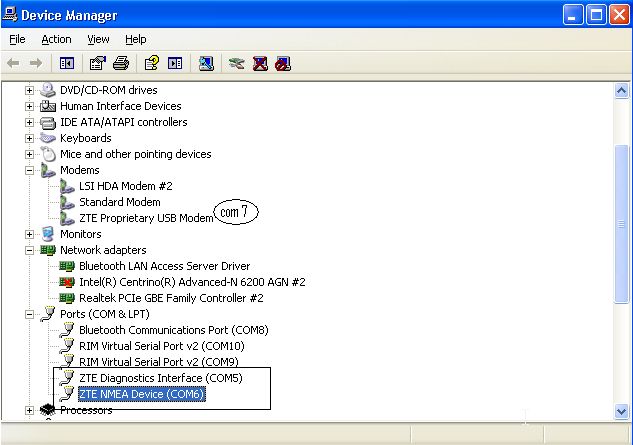Toggle the Show/Hide Console Tree icon
This screenshot has width=633, height=445.
click(67, 64)
